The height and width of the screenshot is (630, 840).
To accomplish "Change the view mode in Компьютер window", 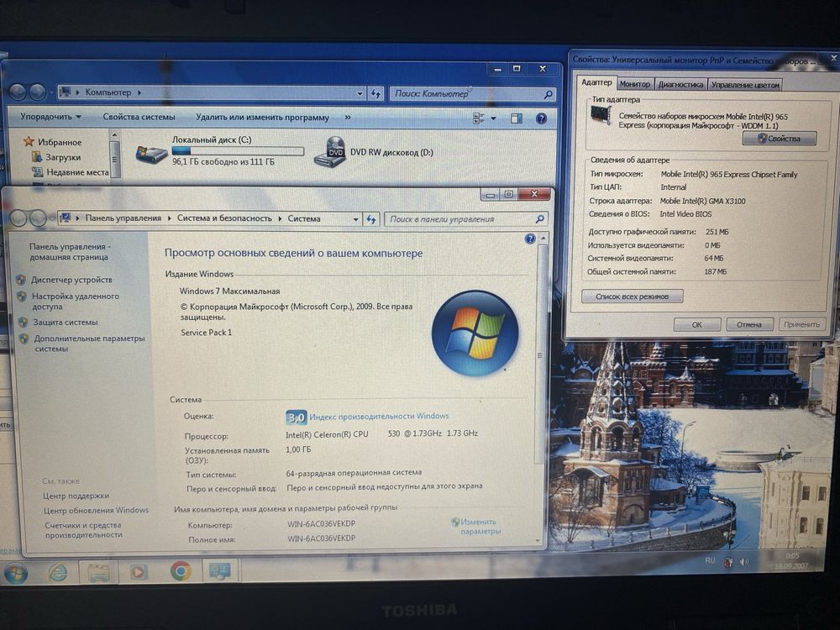I will point(479,118).
